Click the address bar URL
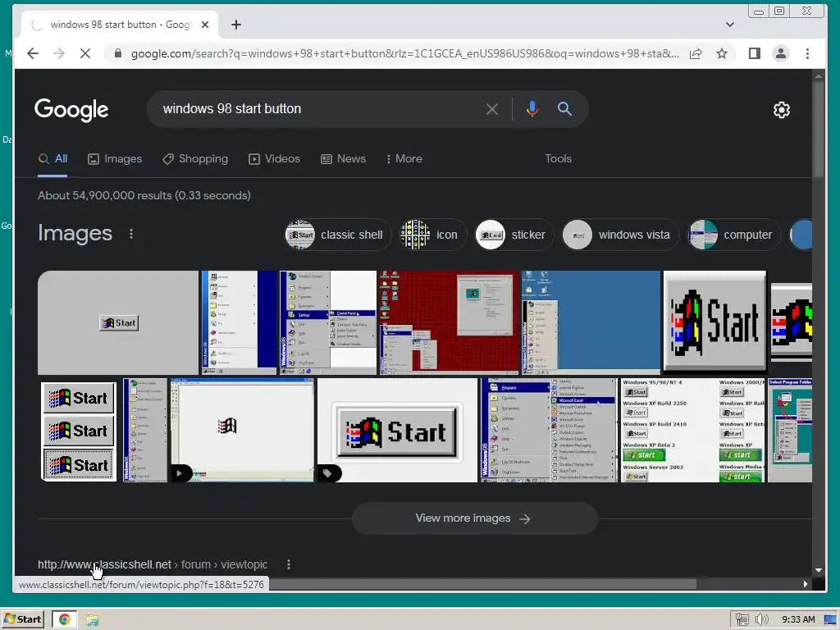The image size is (840, 630). click(x=405, y=53)
